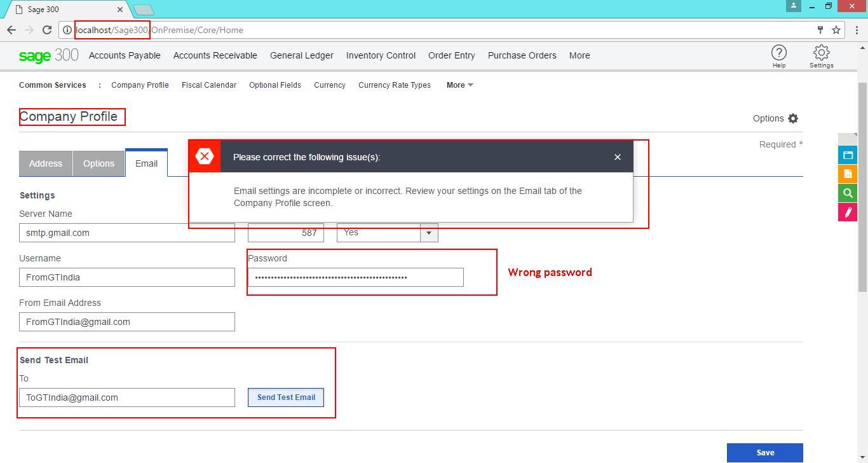Dismiss the error popup with X
868x463 pixels.
[x=617, y=157]
